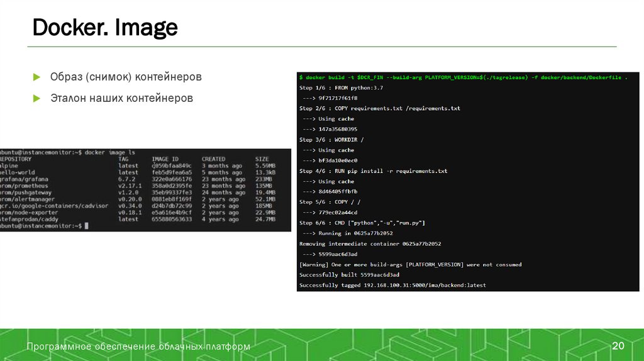The width and height of the screenshot is (644, 361).
Task: Select the 'grafana/grafana' repository name
Action: [24, 179]
